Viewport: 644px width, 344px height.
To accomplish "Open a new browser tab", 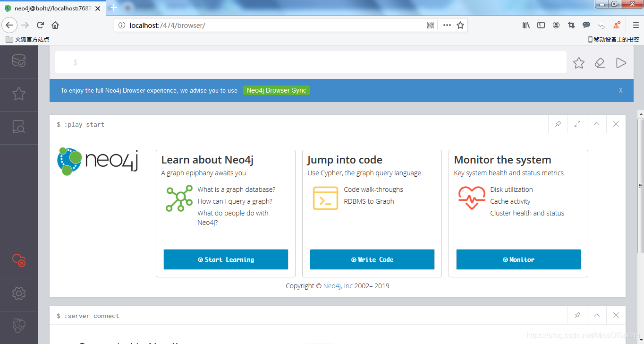I will 113,8.
